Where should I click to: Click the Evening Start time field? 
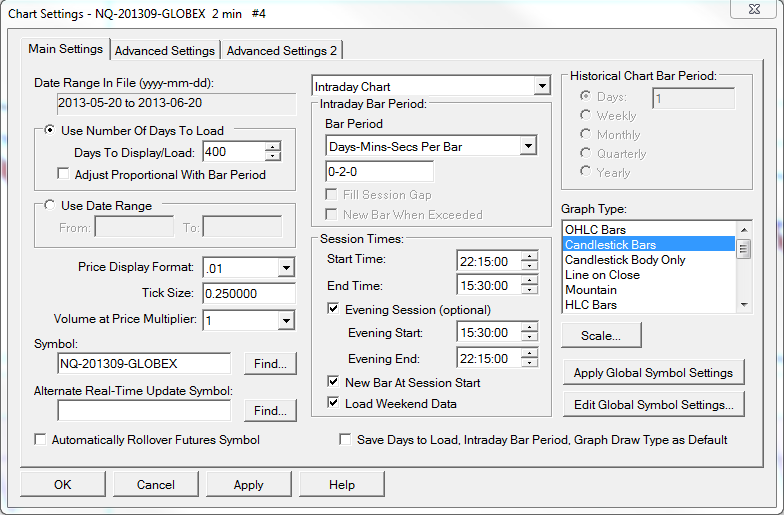click(x=490, y=332)
